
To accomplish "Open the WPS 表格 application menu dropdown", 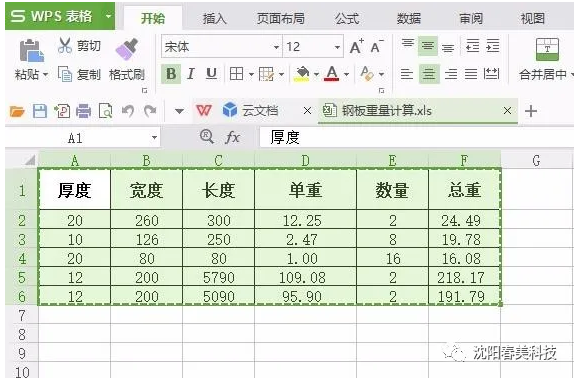I will coord(108,16).
